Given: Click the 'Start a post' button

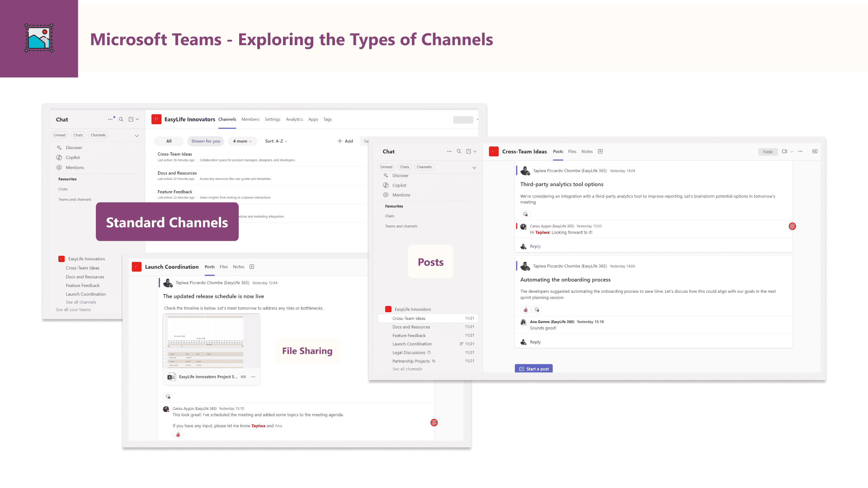Looking at the screenshot, I should pyautogui.click(x=533, y=369).
